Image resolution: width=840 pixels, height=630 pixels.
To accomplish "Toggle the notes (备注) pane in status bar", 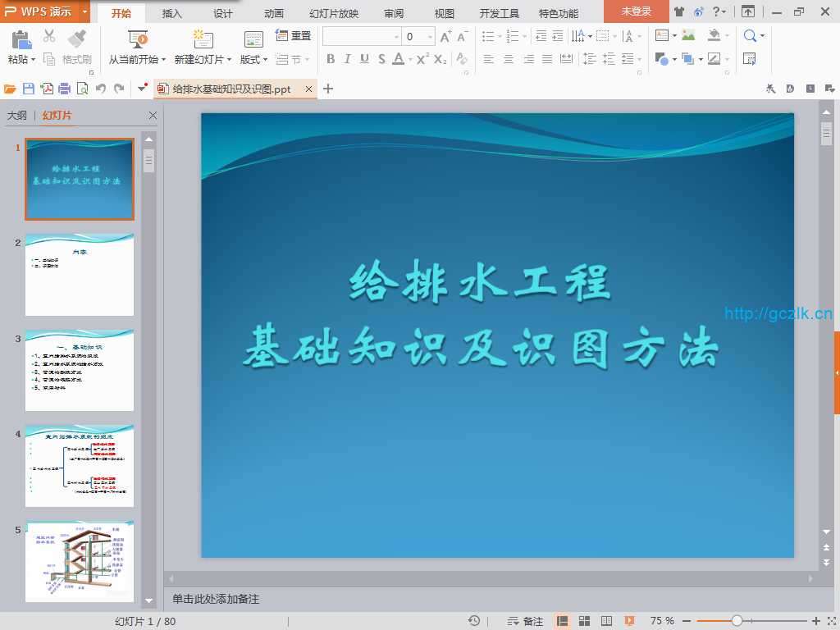I will tap(525, 621).
